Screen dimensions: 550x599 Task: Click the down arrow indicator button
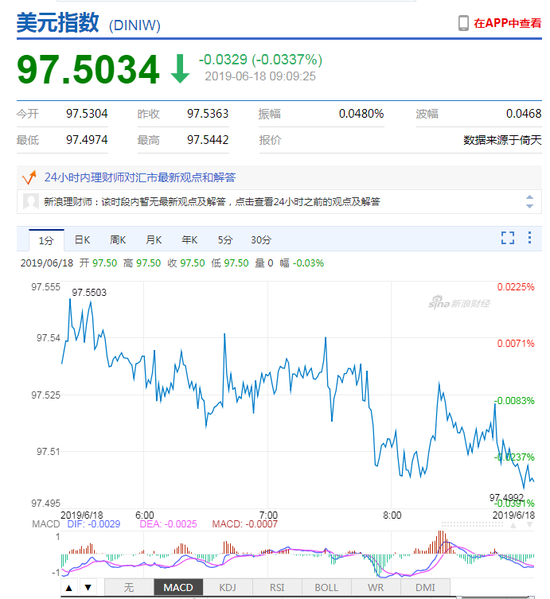tap(88, 588)
